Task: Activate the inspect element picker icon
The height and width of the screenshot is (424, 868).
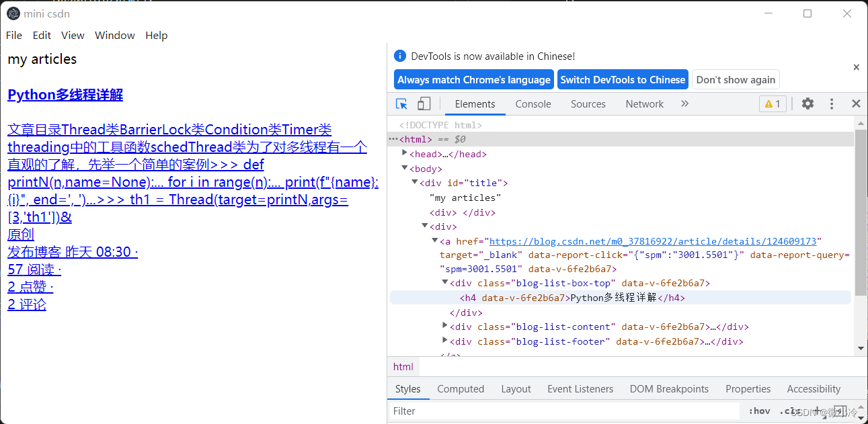Action: point(402,103)
